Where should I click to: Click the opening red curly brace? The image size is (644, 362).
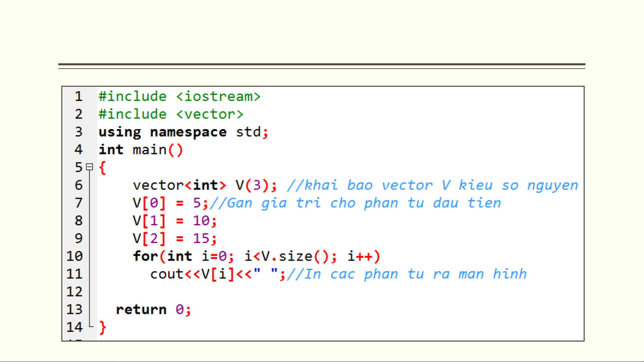[103, 167]
